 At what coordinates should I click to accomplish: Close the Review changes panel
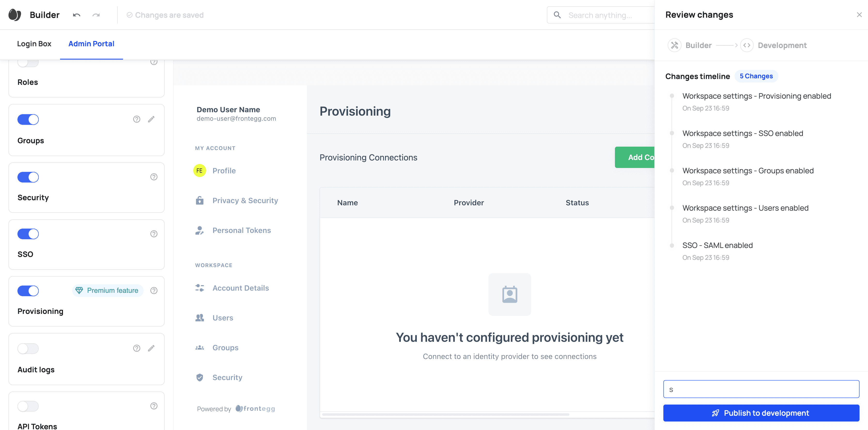coord(859,15)
